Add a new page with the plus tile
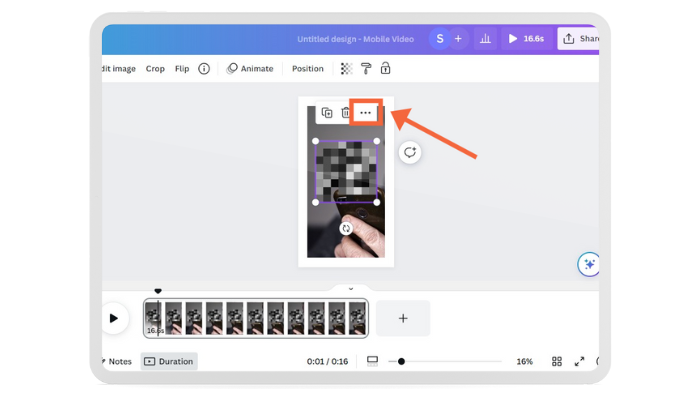Image resolution: width=700 pixels, height=400 pixels. (x=403, y=318)
